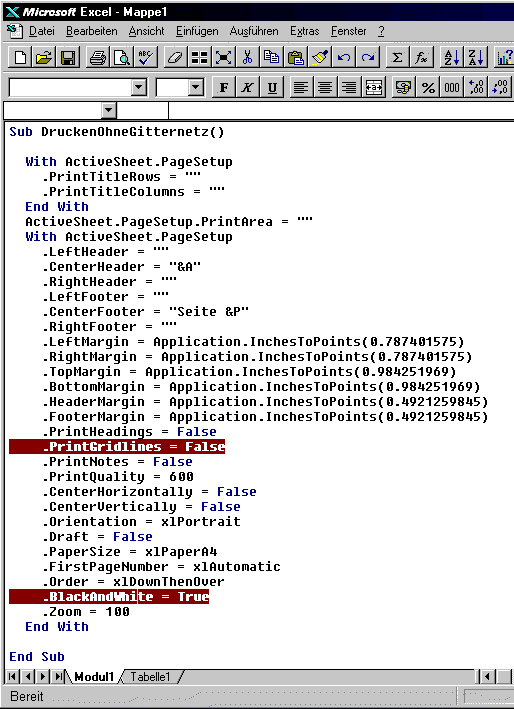This screenshot has height=709, width=514.
Task: Open a file with the folder icon
Action: (44, 58)
